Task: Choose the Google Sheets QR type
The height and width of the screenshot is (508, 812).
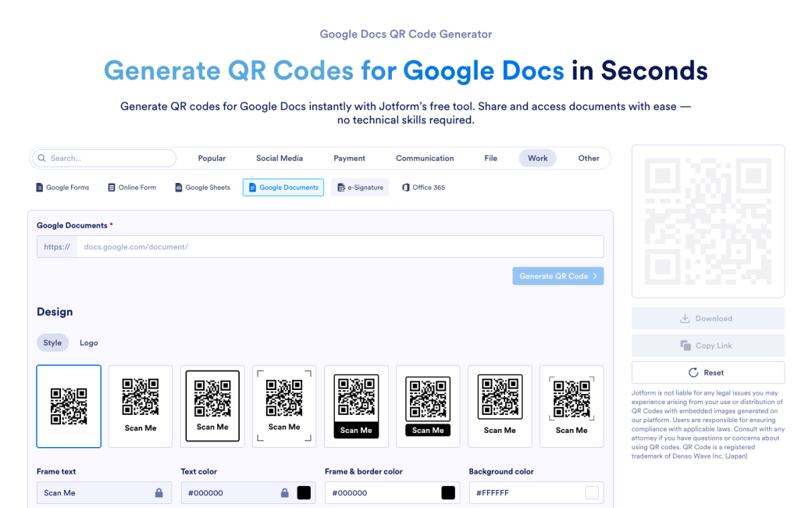Action: coord(202,187)
